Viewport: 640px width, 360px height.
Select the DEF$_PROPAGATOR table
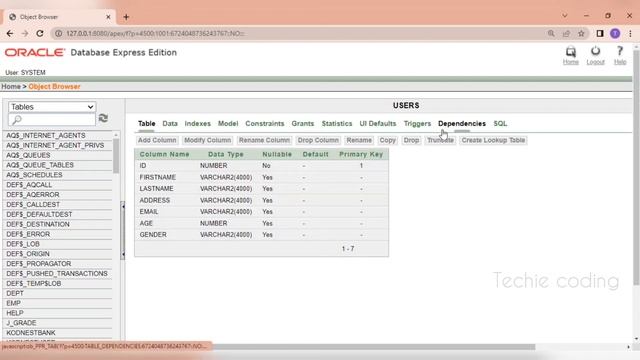[39, 264]
